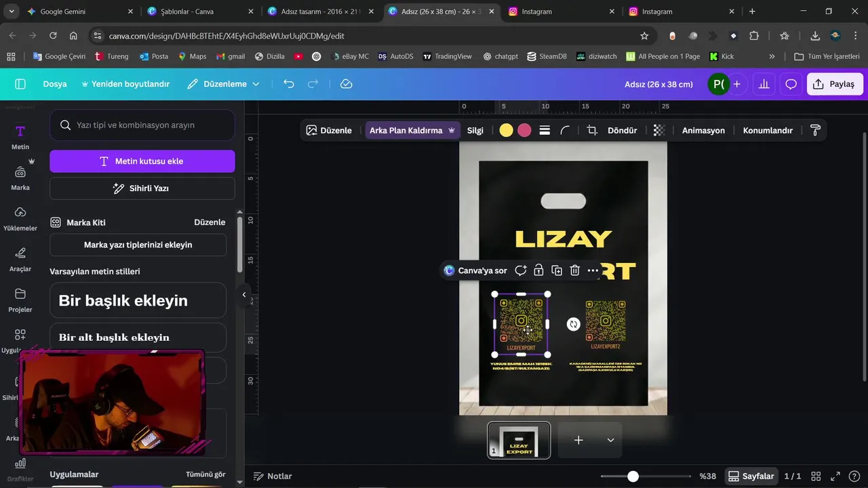Add Bir başlık ekleyin heading
868x488 pixels.
point(138,300)
